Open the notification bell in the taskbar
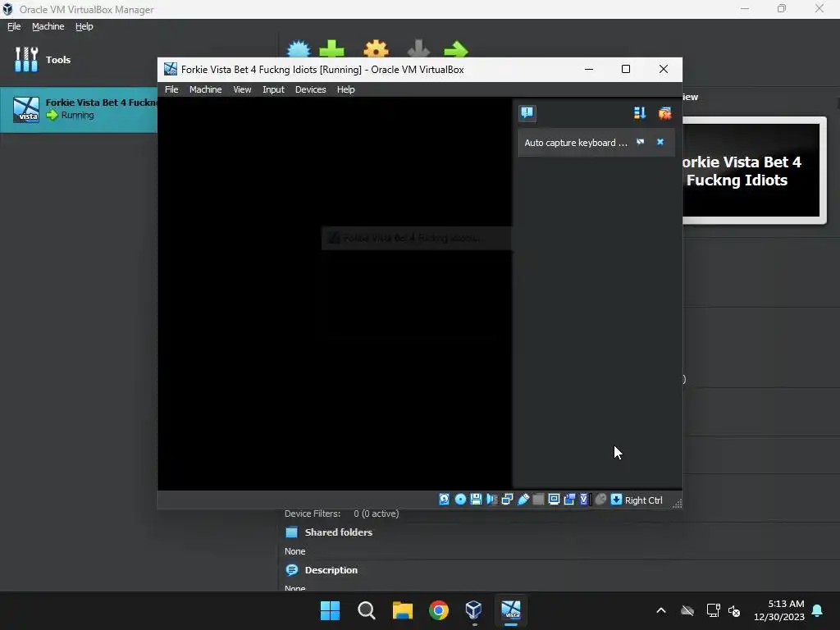 pyautogui.click(x=818, y=610)
